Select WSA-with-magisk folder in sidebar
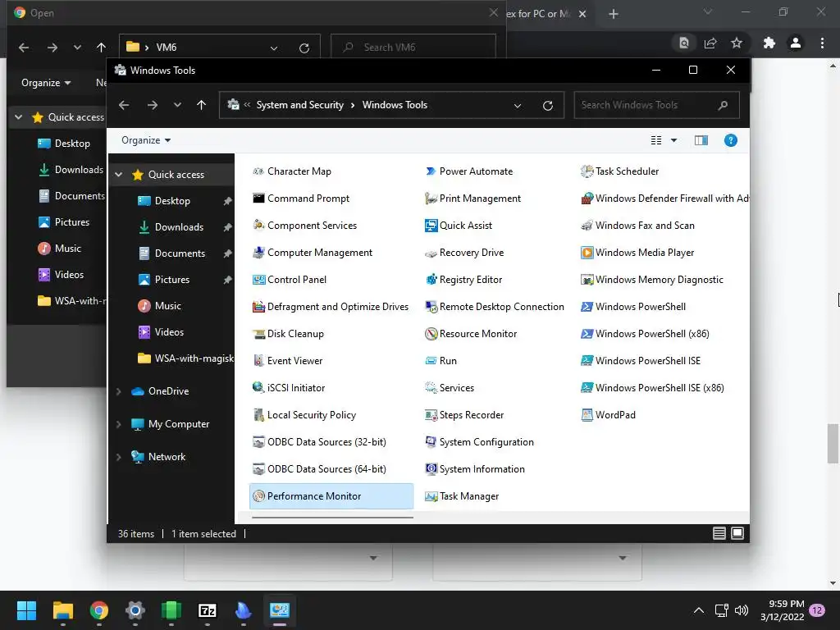This screenshot has height=630, width=840. [x=185, y=358]
